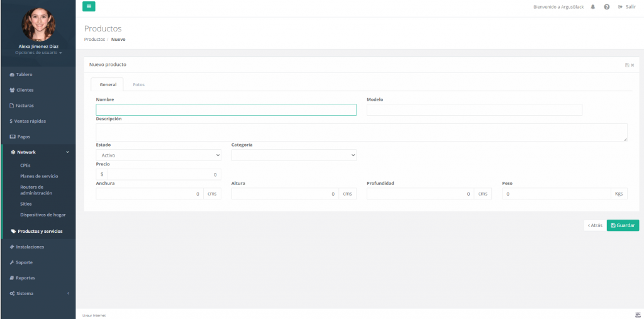Select Planes de servicio submenu item
644x319 pixels.
click(x=39, y=176)
